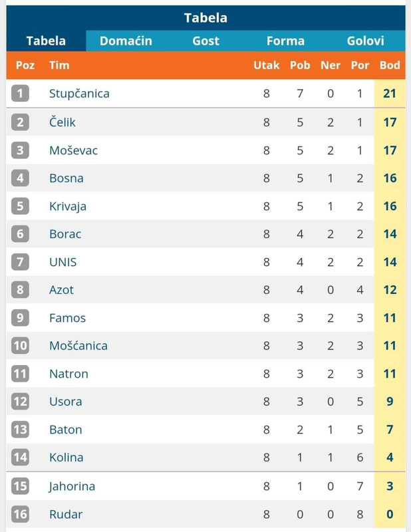Click position badge number 8

20,289
